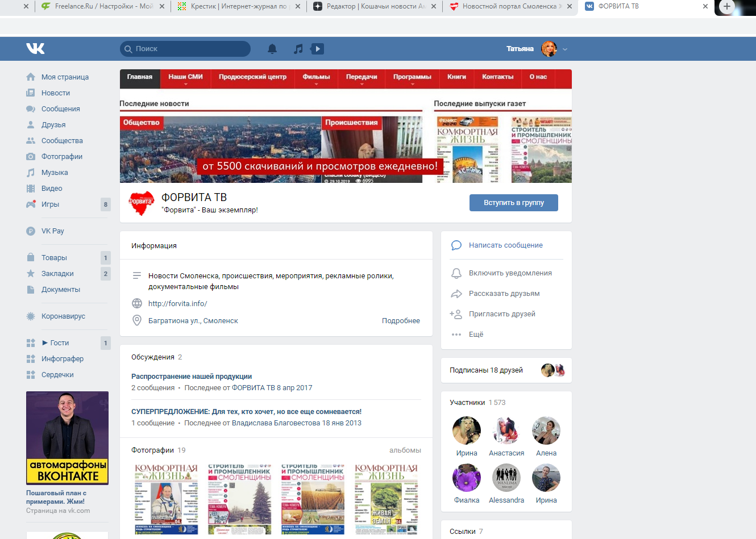The image size is (756, 539).
Task: Open the video play icon in header
Action: (317, 49)
